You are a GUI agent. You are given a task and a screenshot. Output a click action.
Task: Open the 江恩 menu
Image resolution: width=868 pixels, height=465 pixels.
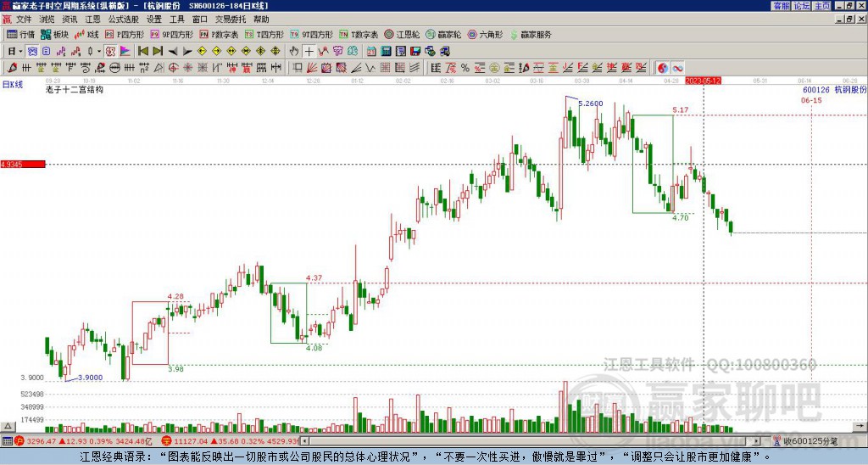coord(92,20)
